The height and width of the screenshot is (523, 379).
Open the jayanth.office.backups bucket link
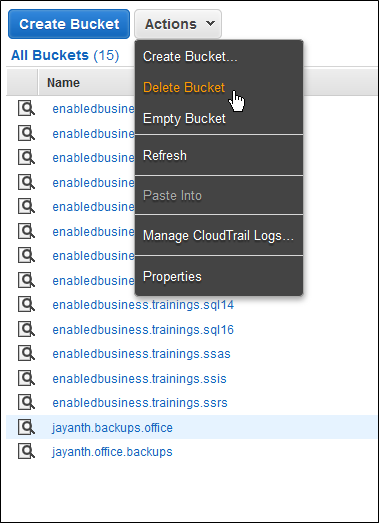(x=112, y=452)
